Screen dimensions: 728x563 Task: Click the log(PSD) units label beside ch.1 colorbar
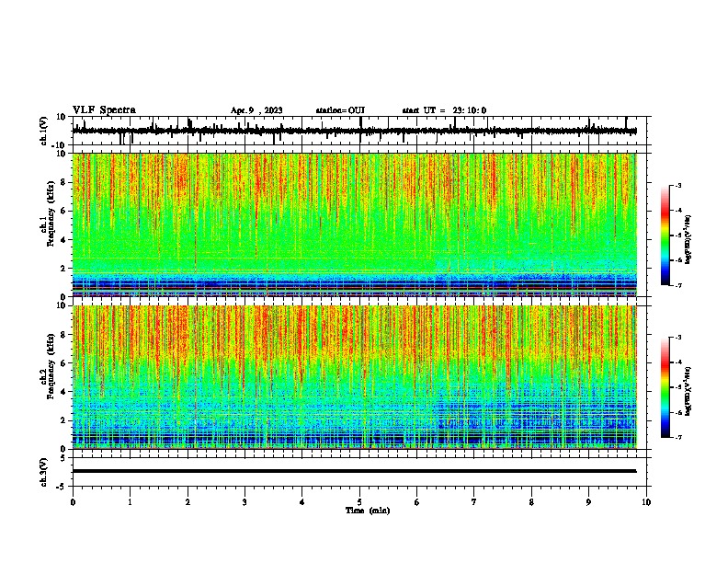(x=688, y=239)
